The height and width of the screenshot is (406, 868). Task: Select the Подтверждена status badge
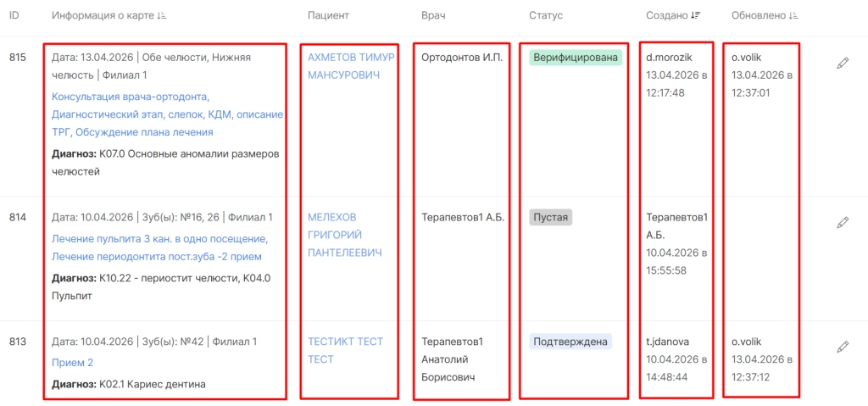click(570, 342)
